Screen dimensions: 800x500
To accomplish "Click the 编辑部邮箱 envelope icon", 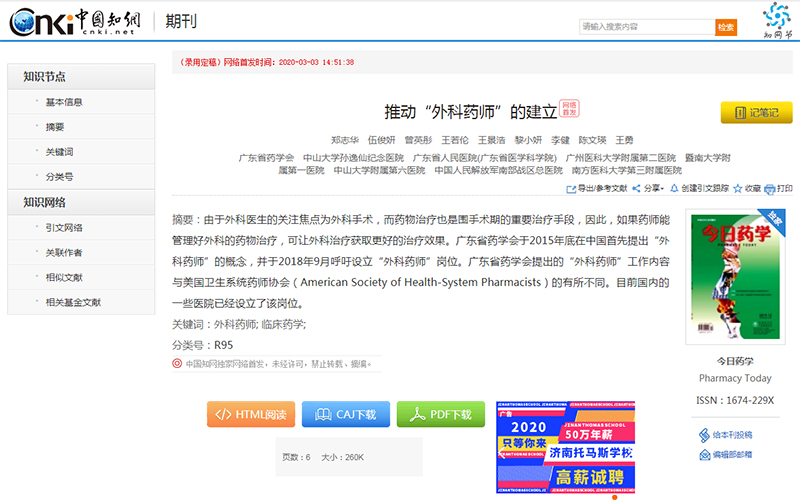I will coord(704,454).
